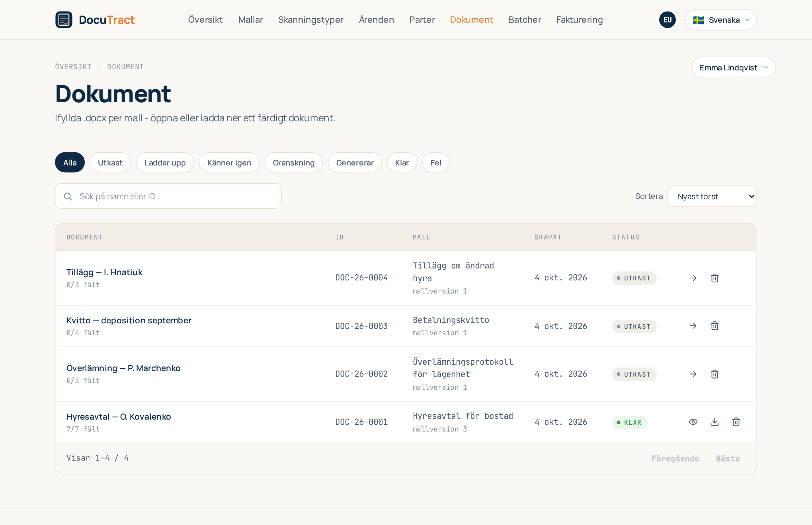Go to Översikt in the navigation
812x525 pixels.
[x=205, y=20]
